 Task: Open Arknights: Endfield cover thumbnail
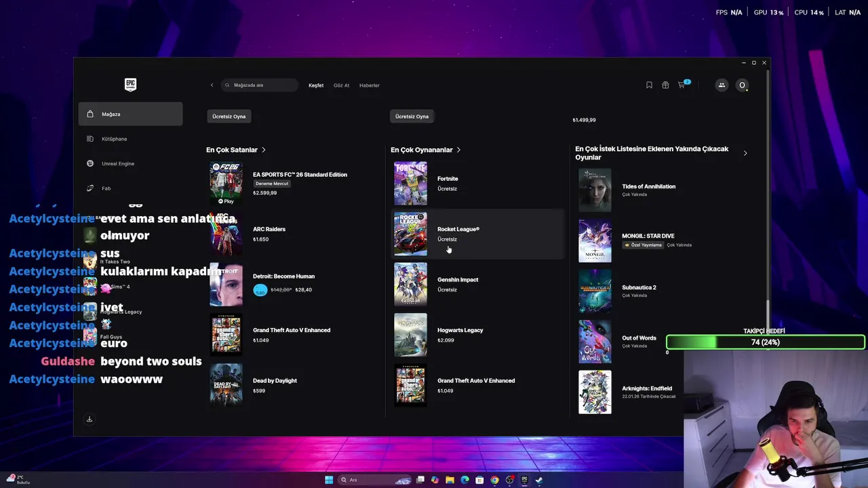595,392
